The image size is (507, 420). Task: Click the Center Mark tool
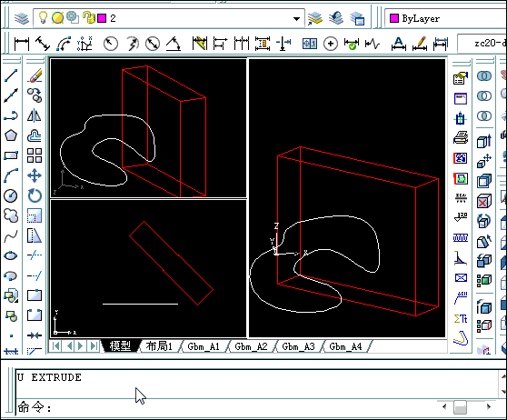(331, 44)
